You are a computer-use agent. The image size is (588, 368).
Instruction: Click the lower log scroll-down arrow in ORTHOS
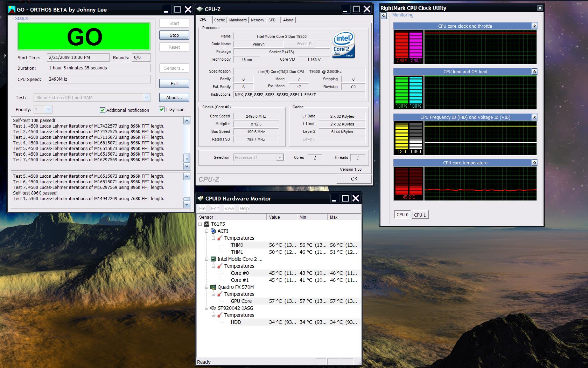click(187, 204)
